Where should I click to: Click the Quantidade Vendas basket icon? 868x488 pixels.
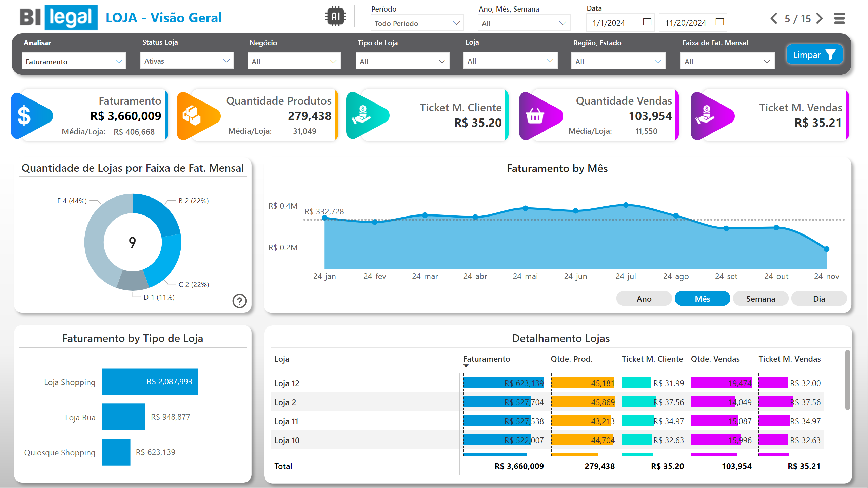tap(535, 116)
